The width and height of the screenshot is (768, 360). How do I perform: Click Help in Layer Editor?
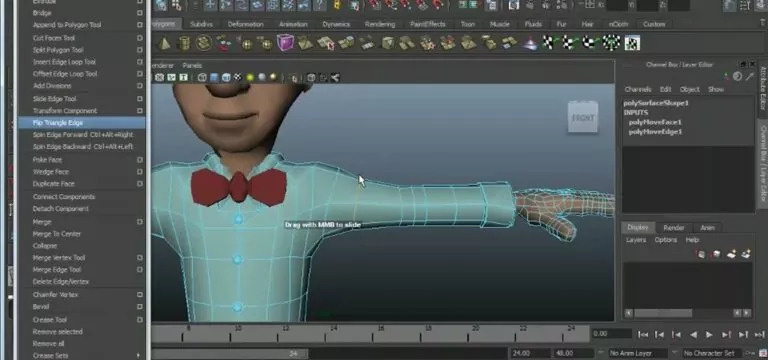692,240
